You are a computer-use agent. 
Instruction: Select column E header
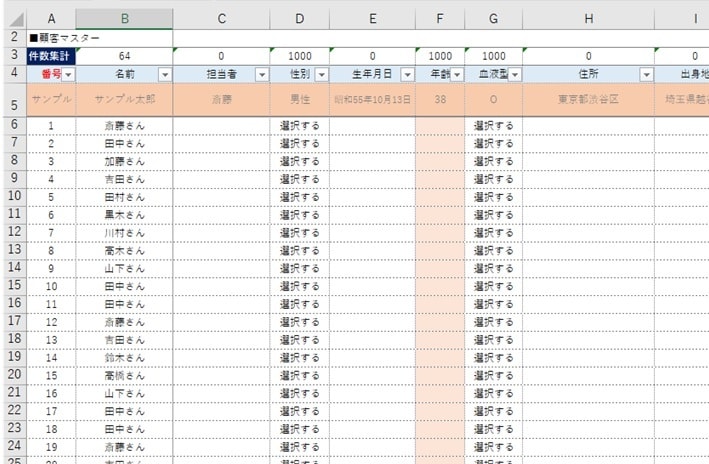[372, 19]
